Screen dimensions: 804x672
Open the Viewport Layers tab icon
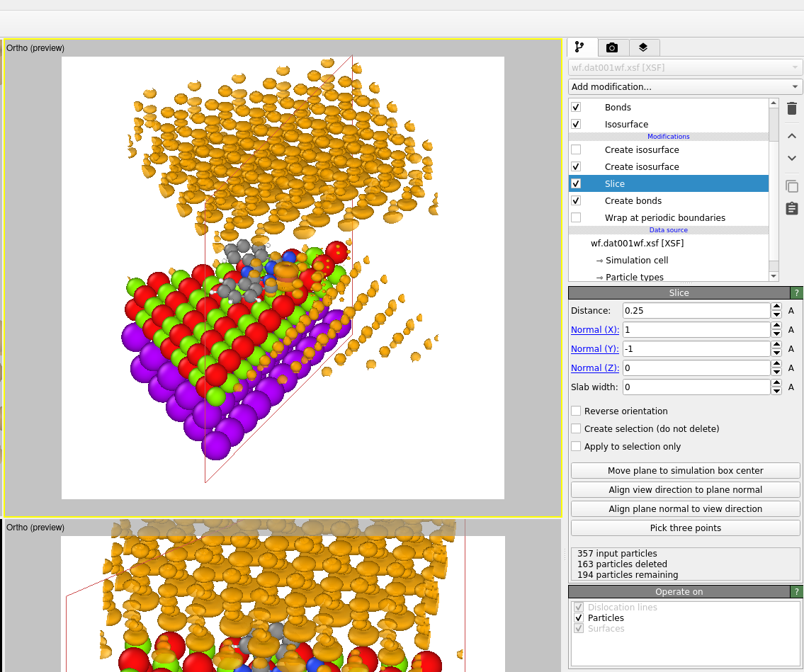pyautogui.click(x=643, y=47)
